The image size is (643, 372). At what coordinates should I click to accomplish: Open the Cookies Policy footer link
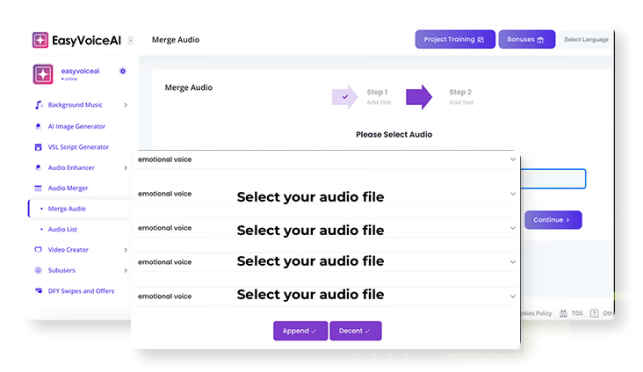tap(537, 313)
